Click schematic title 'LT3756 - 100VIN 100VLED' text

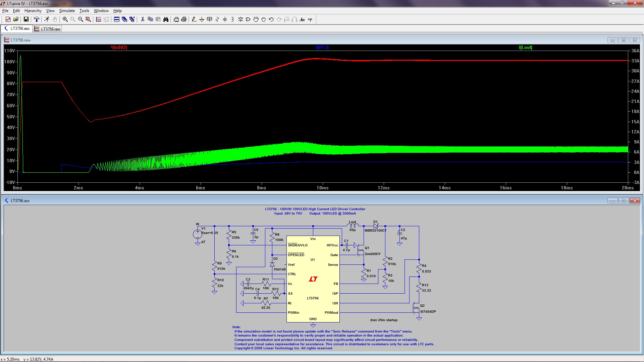click(x=315, y=209)
